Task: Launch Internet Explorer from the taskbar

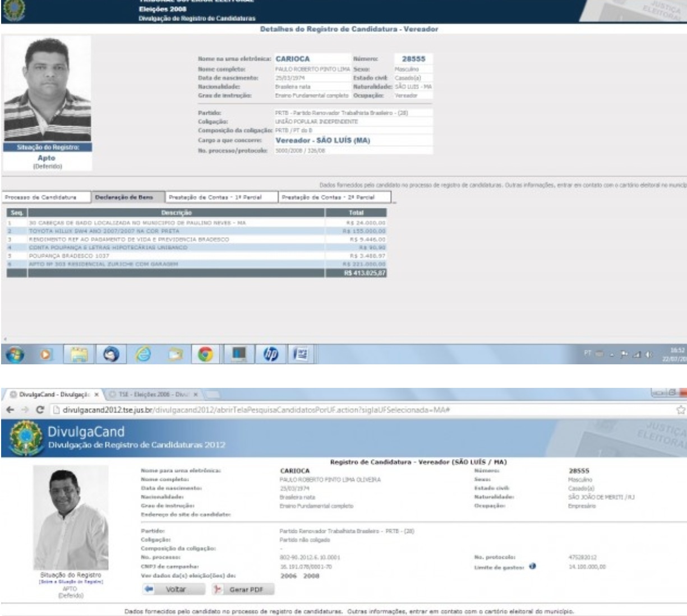Action: (143, 354)
